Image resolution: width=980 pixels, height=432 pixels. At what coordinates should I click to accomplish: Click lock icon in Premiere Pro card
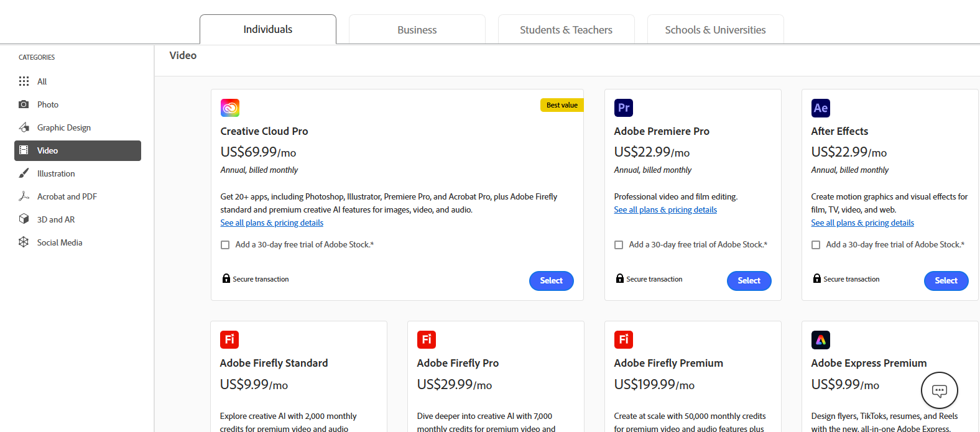[x=620, y=278]
